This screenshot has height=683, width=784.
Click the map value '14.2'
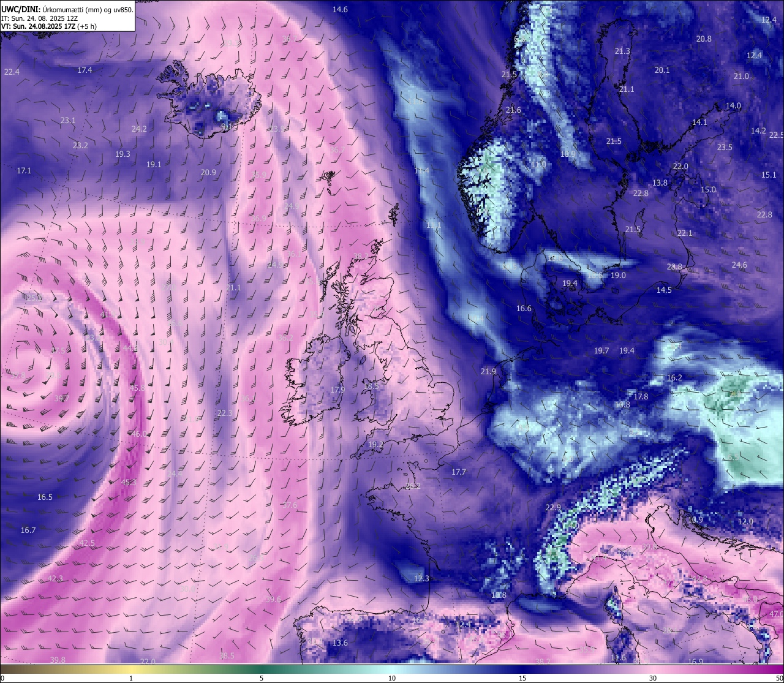click(x=758, y=131)
